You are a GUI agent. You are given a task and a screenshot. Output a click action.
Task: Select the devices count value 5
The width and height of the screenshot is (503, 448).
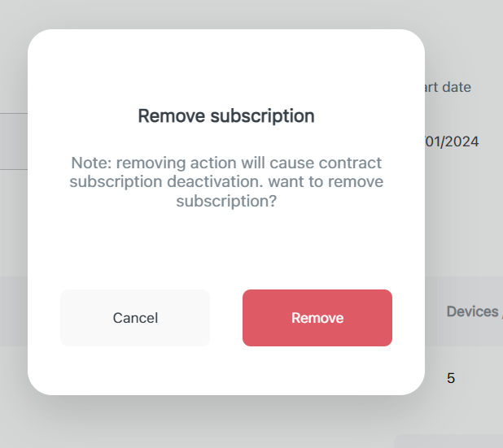tap(451, 378)
